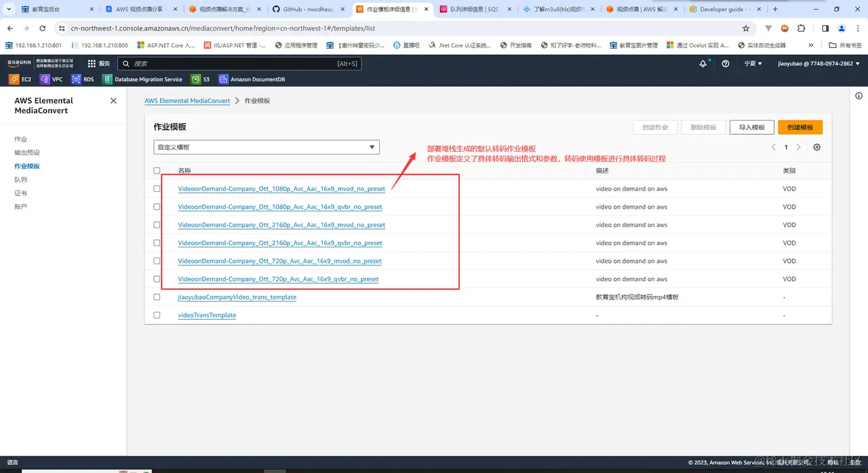Click AWS Elemental MediaConvert breadcrumb link
Image resolution: width=868 pixels, height=473 pixels.
click(x=187, y=100)
